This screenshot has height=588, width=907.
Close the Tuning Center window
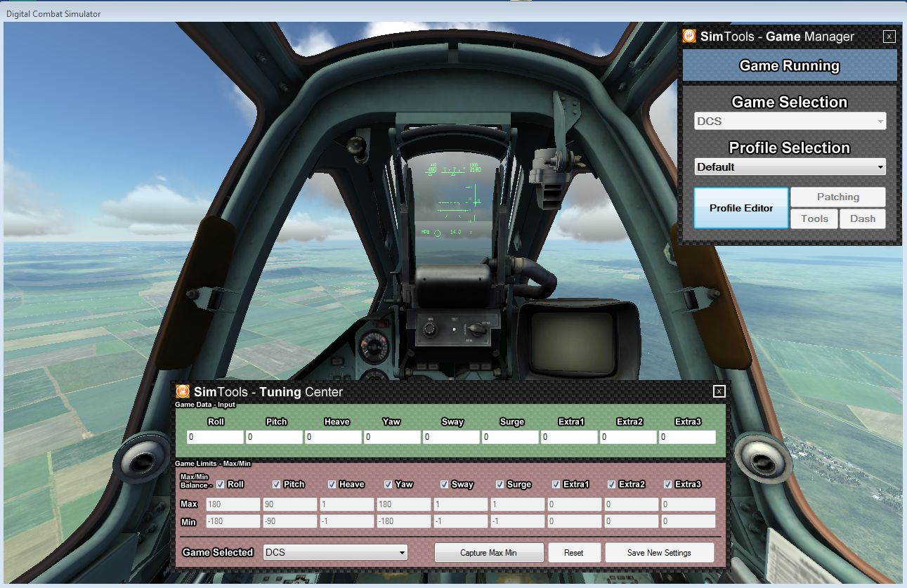tap(719, 391)
